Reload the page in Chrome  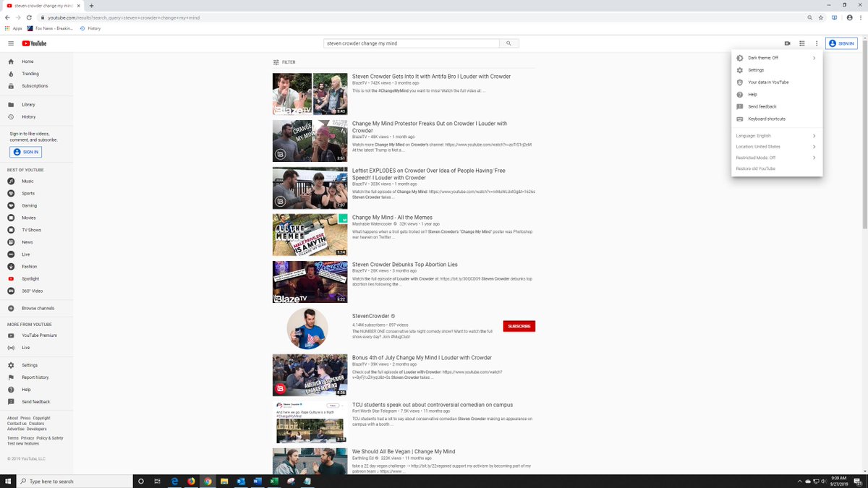(28, 17)
